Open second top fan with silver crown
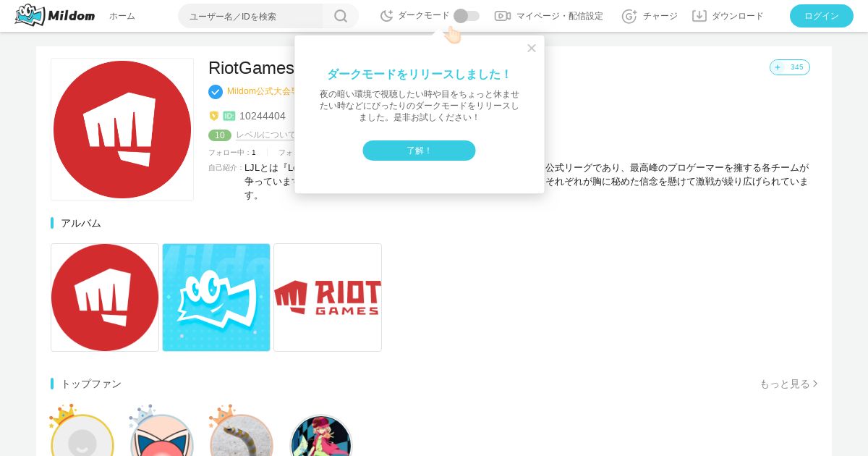This screenshot has width=868, height=456. tap(162, 434)
